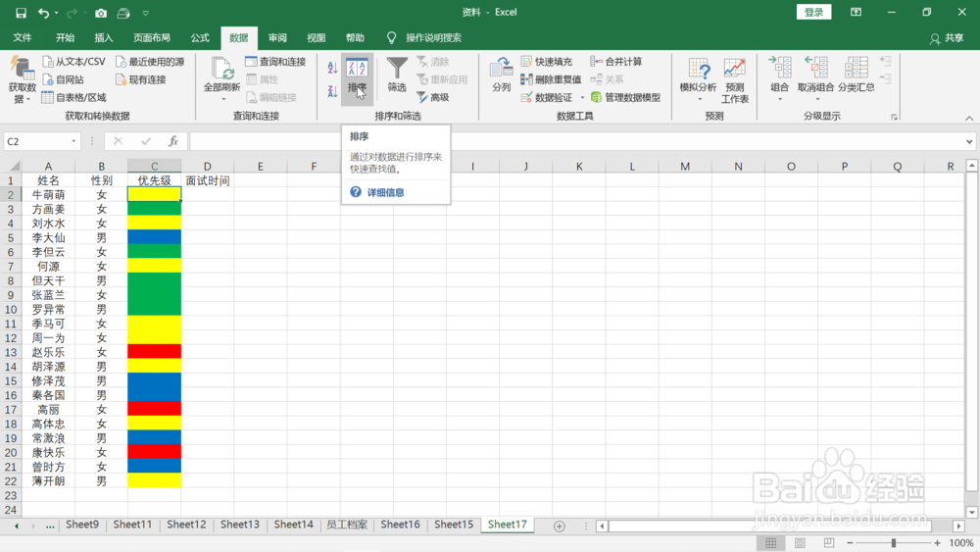This screenshot has width=980, height=552.
Task: Collapse the ribbon with the chevron
Action: coord(969,118)
